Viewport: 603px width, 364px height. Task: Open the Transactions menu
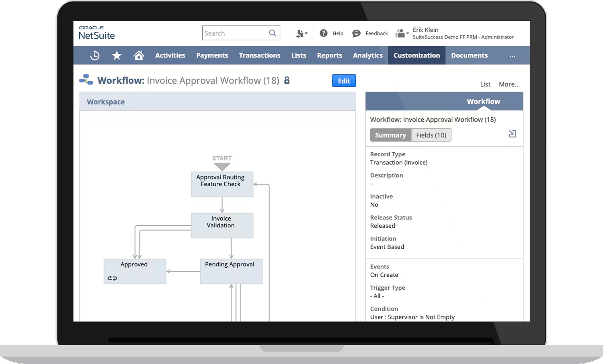pos(259,55)
